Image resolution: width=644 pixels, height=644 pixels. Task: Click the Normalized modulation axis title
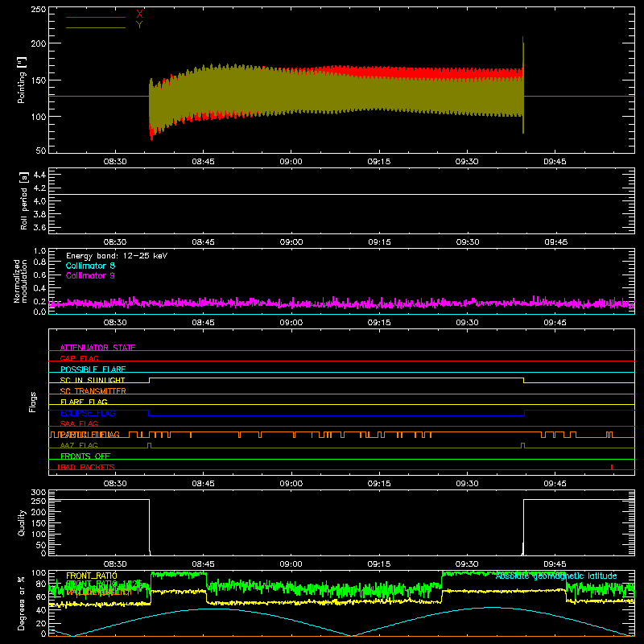point(20,281)
